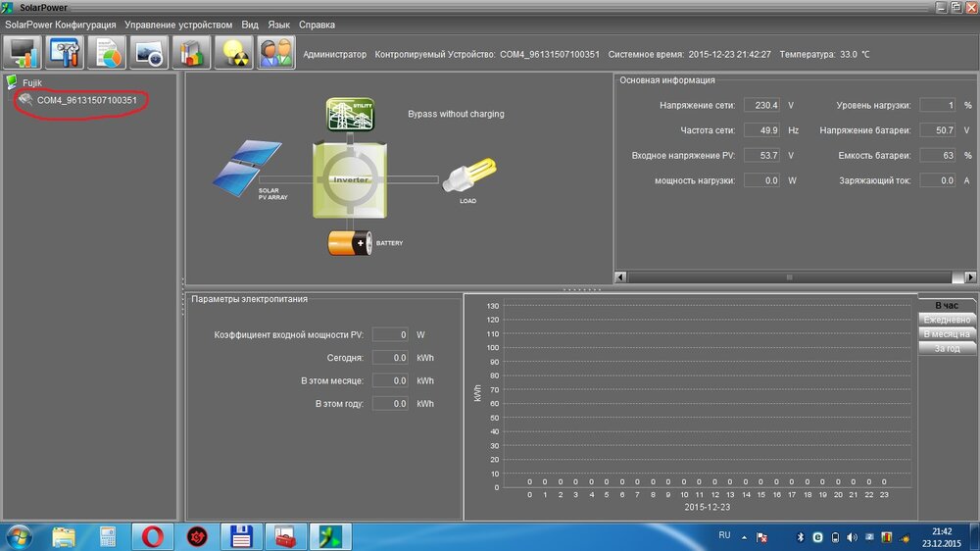Click the light bulb warning toolbar icon
Image resolution: width=980 pixels, height=551 pixels.
(x=234, y=53)
